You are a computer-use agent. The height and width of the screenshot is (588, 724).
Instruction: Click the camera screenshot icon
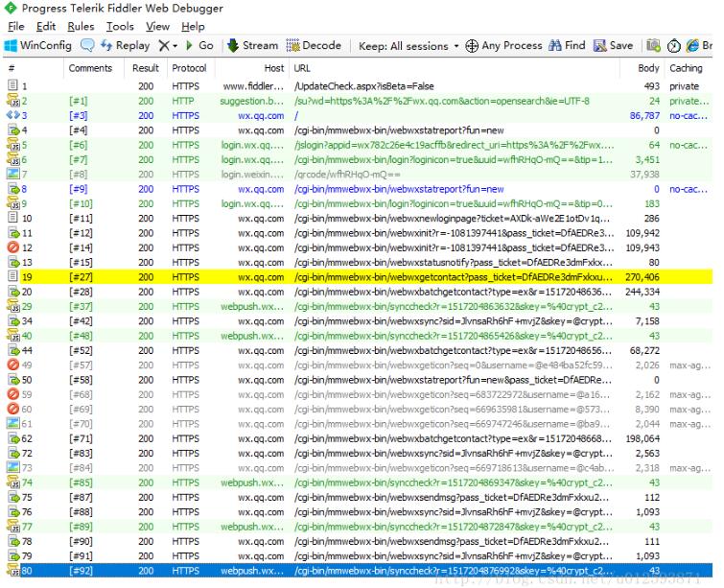[x=653, y=45]
